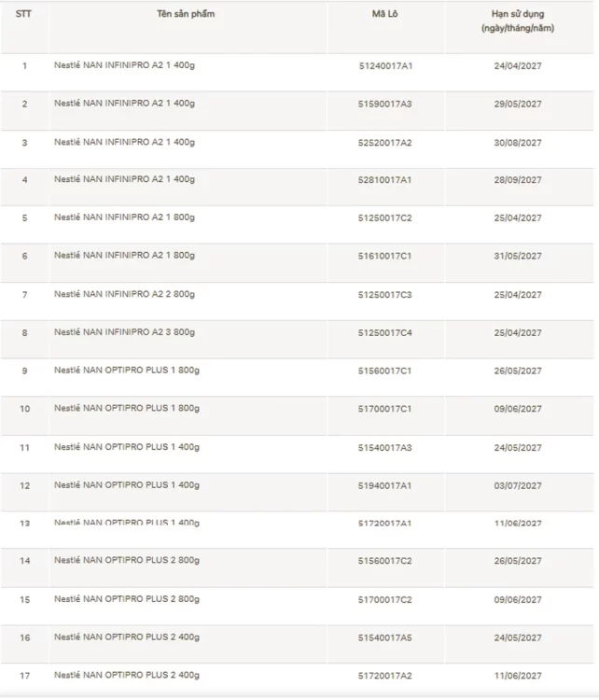Click the "Tên sản phẩm" column header

click(185, 14)
